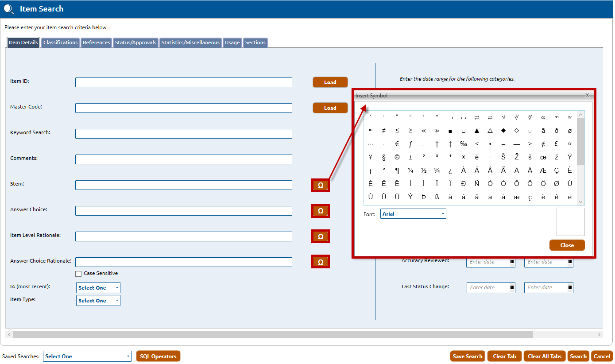This screenshot has height=364, width=615.
Task: Click the SQL Operators button
Action: click(158, 356)
